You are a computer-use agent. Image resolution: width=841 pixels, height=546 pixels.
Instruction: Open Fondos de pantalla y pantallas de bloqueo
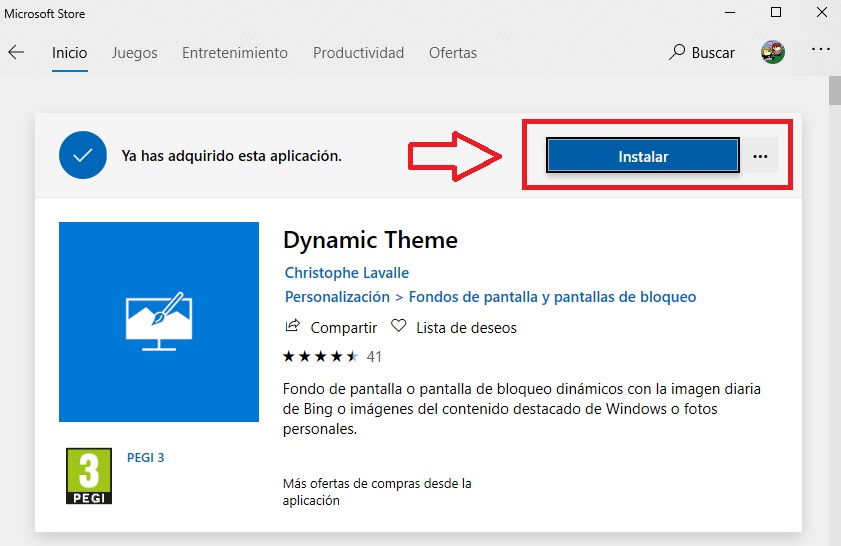[552, 297]
